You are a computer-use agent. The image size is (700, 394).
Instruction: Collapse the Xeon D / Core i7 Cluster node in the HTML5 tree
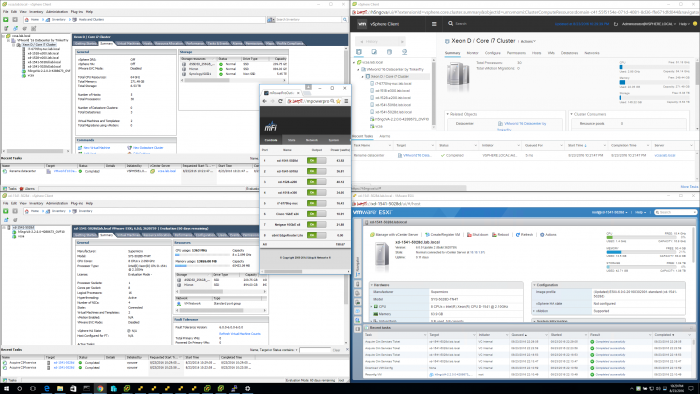[362, 77]
